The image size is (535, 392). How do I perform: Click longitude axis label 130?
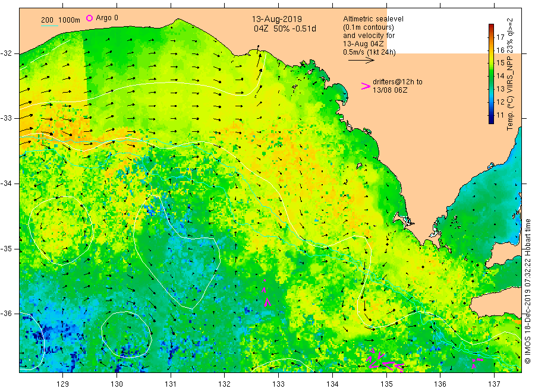117,384
